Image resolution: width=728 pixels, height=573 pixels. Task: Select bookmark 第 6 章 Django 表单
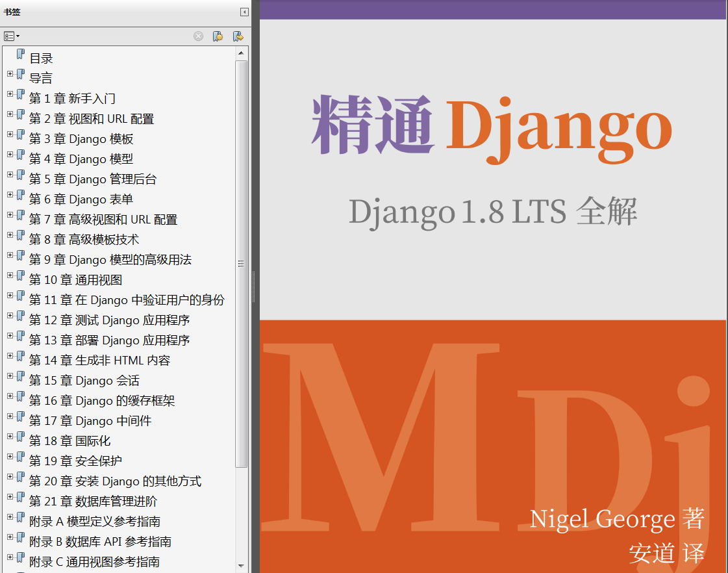[x=81, y=199]
